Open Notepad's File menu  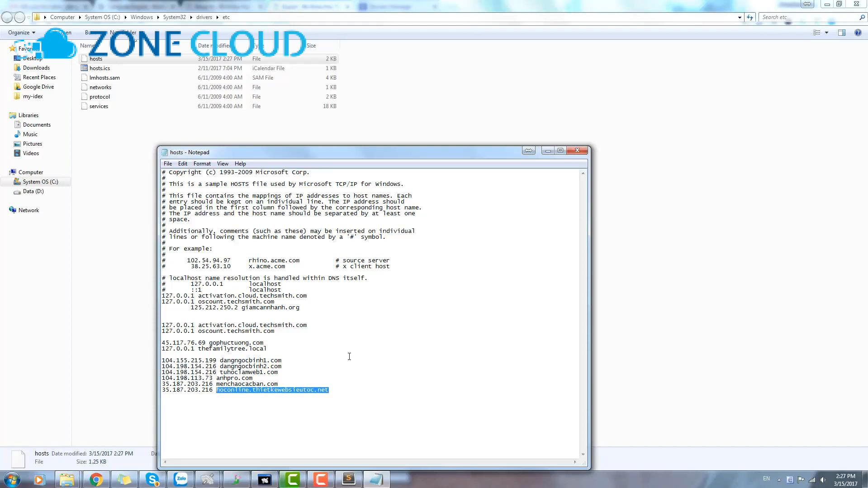pyautogui.click(x=167, y=164)
